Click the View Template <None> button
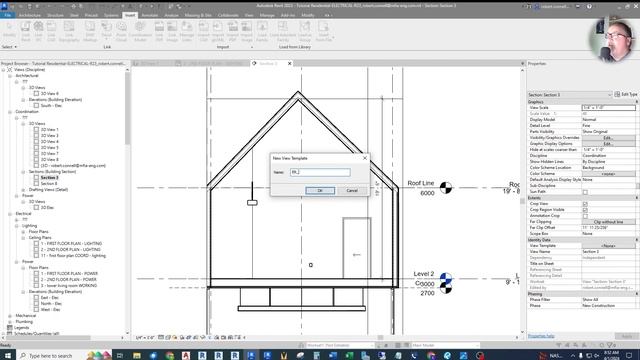 click(x=608, y=246)
